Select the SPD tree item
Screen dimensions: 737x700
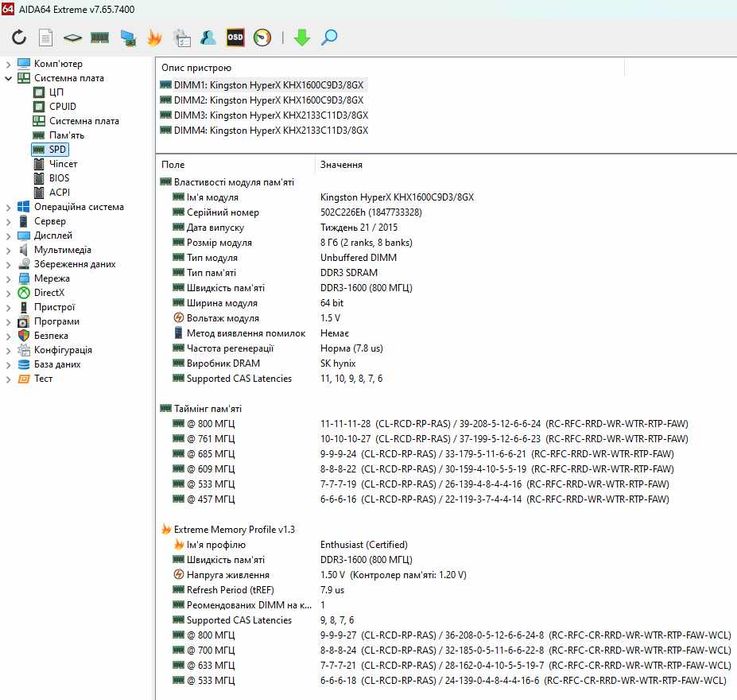(x=50, y=149)
